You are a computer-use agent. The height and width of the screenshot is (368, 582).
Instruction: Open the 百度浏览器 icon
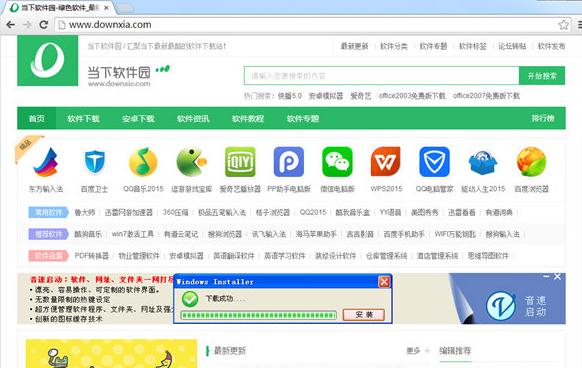(532, 162)
